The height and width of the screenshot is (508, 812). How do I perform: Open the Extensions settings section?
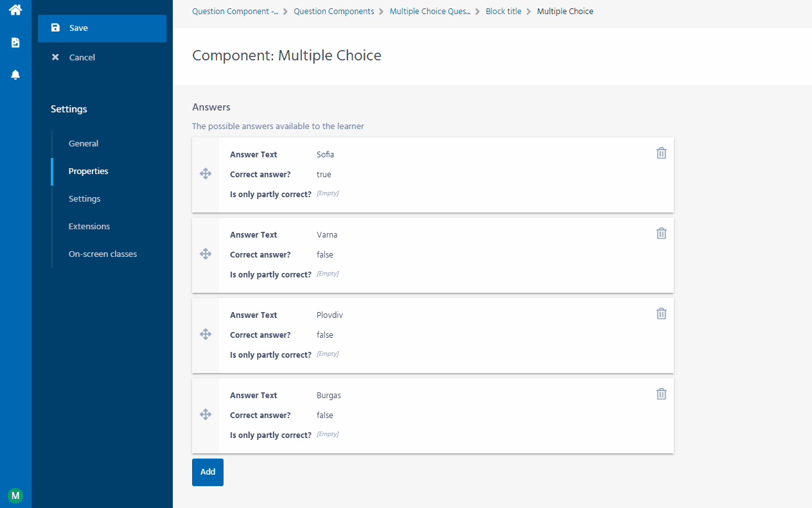pos(89,226)
